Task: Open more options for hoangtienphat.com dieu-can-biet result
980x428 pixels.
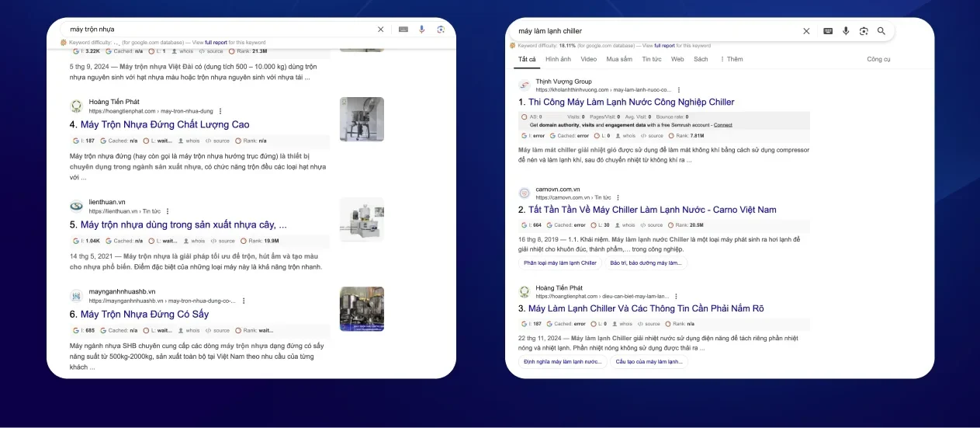Action: click(676, 297)
